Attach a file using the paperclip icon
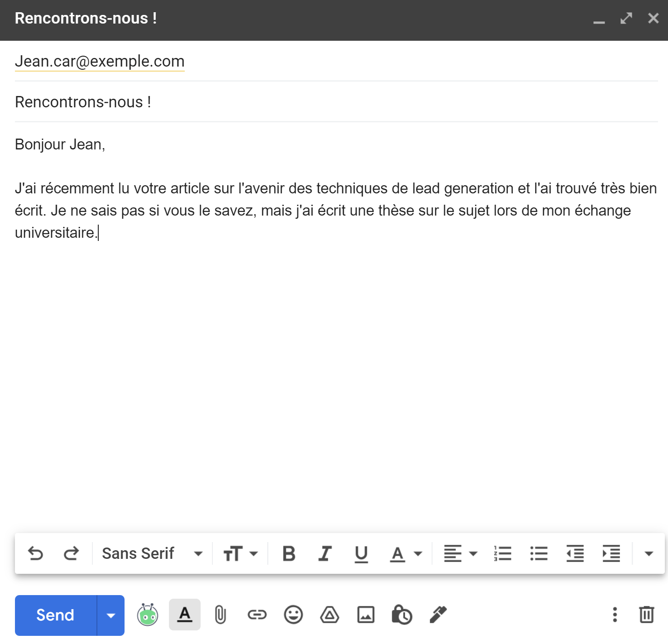The width and height of the screenshot is (668, 644). tap(221, 615)
